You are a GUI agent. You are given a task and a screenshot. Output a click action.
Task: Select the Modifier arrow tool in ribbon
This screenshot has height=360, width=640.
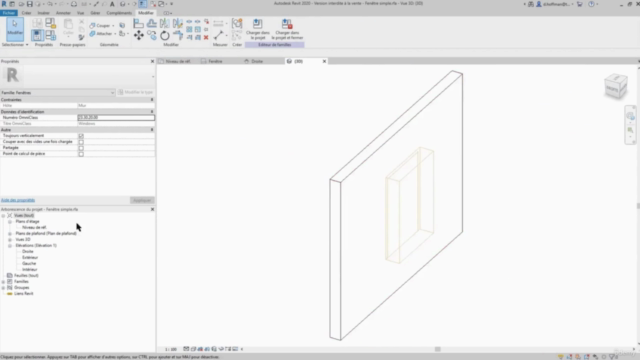(15, 29)
